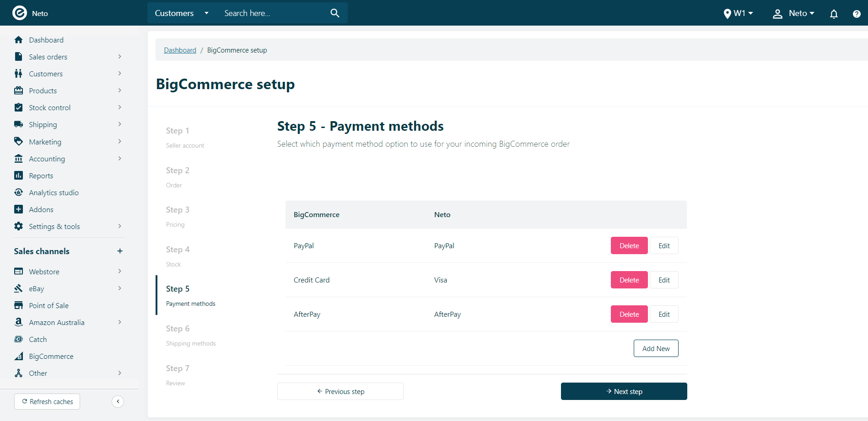Go to Step 3 Pricing

[x=178, y=216]
